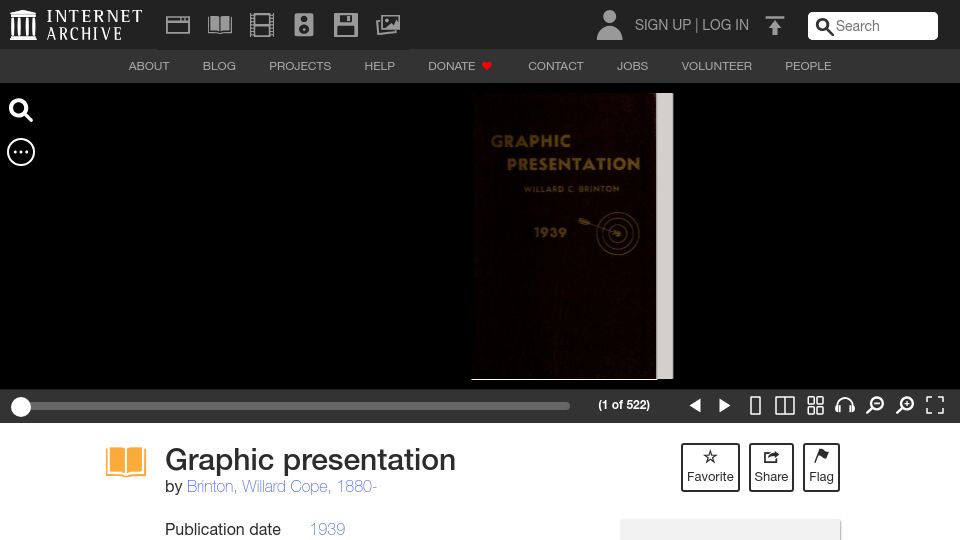This screenshot has width=960, height=540.
Task: Click the Upload arrow icon
Action: click(x=774, y=25)
